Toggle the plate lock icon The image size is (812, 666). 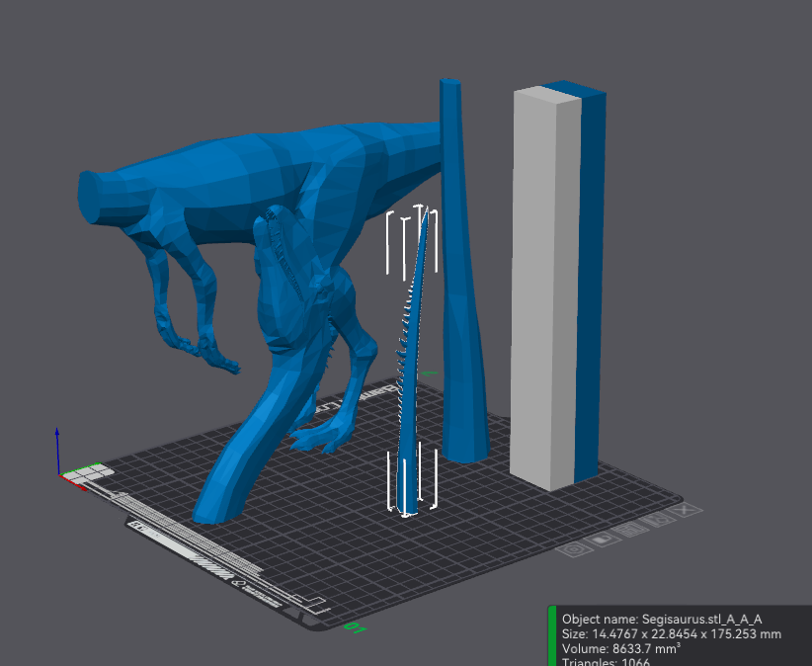(603, 540)
